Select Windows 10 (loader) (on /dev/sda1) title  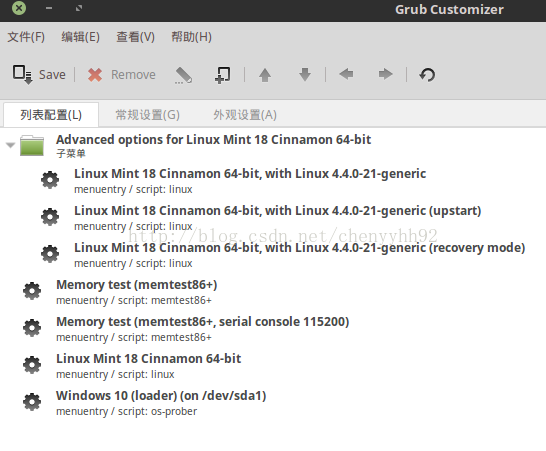tap(161, 396)
